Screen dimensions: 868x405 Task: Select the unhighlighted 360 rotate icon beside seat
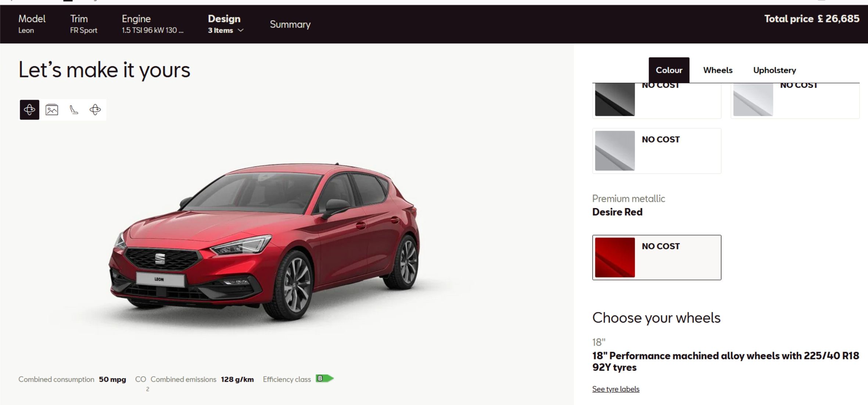(x=95, y=110)
